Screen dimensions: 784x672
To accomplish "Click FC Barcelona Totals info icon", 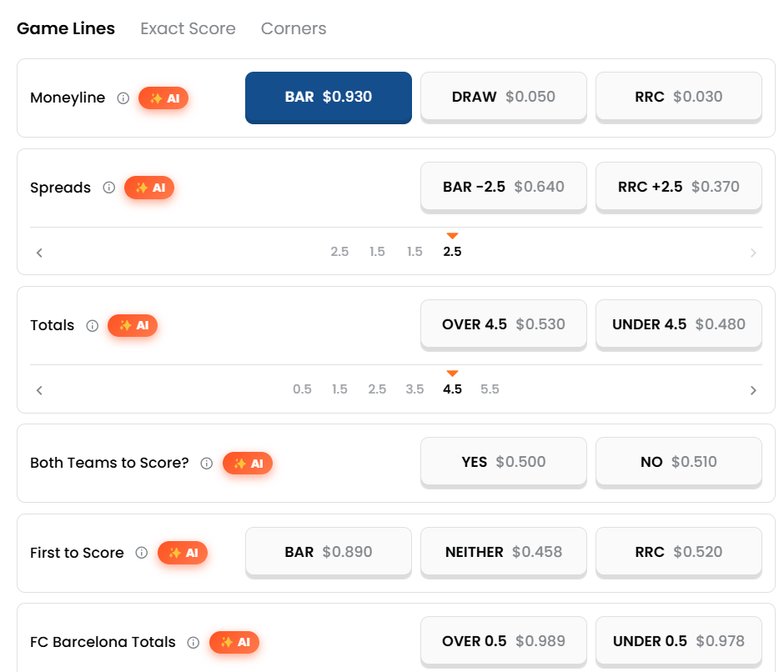I will (193, 642).
